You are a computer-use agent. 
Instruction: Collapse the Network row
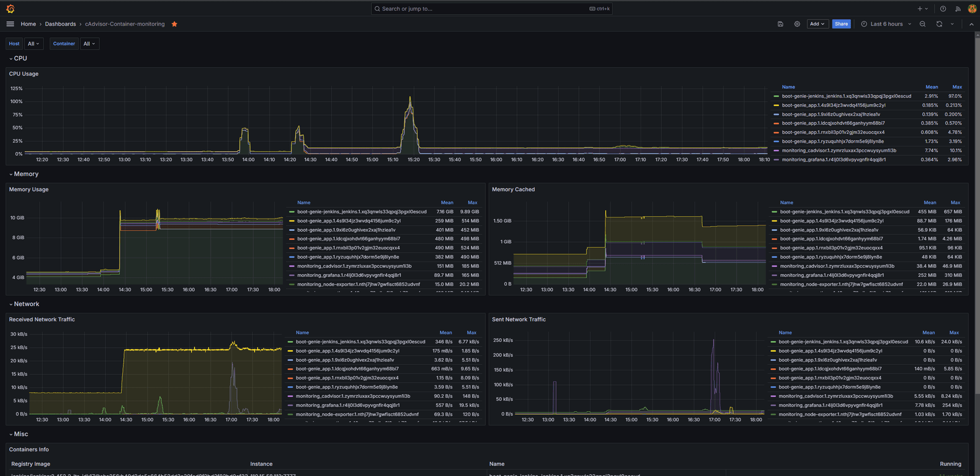(24, 304)
